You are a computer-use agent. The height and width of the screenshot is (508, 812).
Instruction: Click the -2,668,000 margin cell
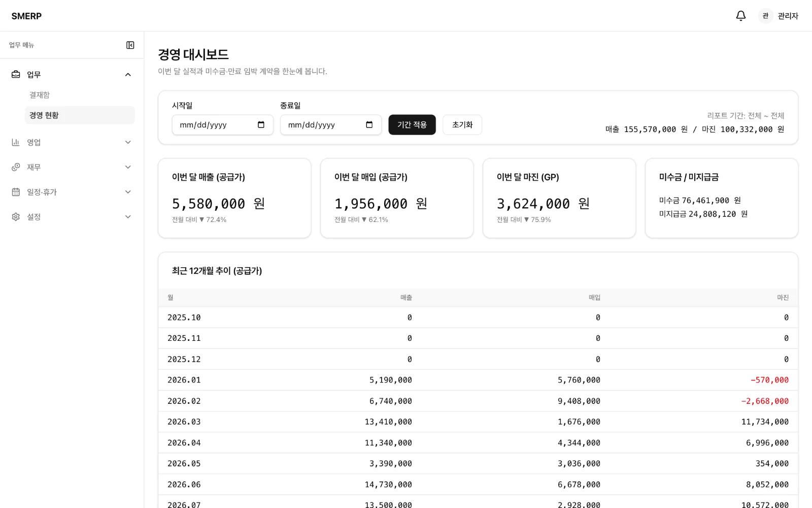(x=765, y=401)
